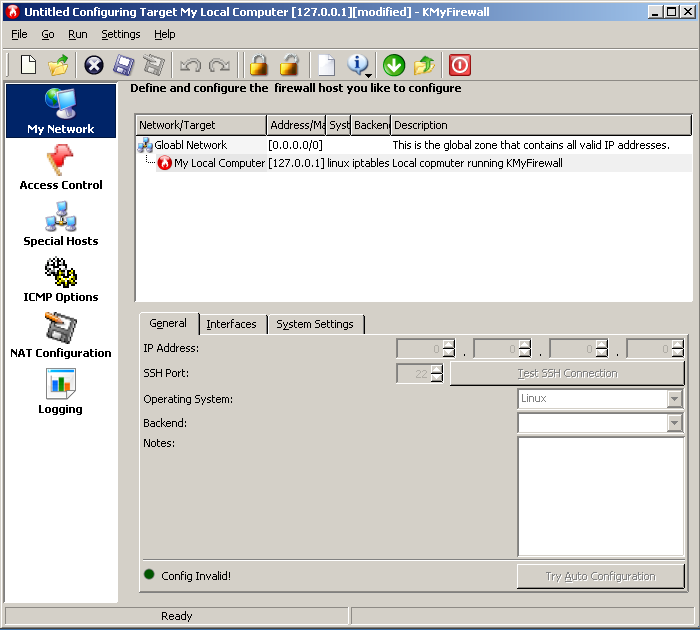
Task: Click the SSH Port spin box
Action: (x=420, y=374)
